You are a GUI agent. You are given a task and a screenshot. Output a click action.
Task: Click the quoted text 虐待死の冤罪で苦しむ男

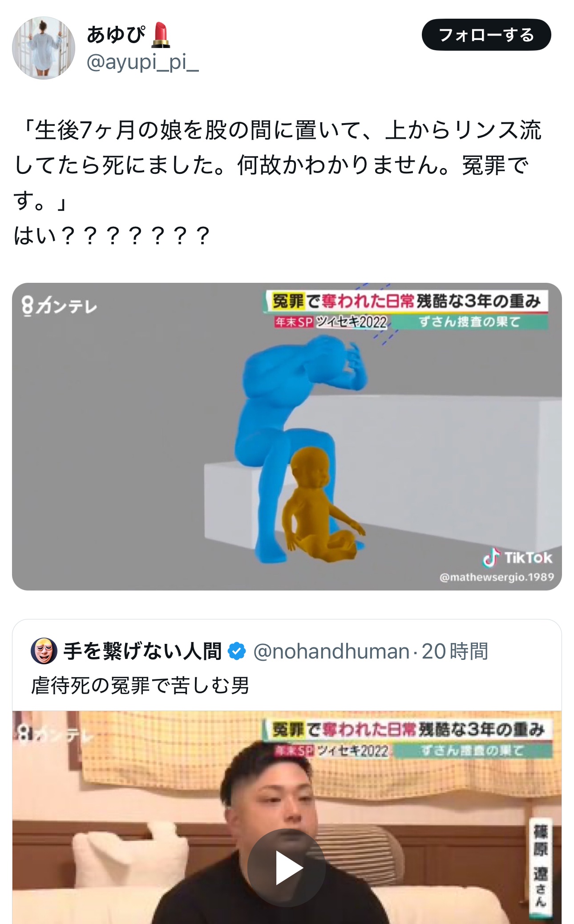click(x=140, y=685)
